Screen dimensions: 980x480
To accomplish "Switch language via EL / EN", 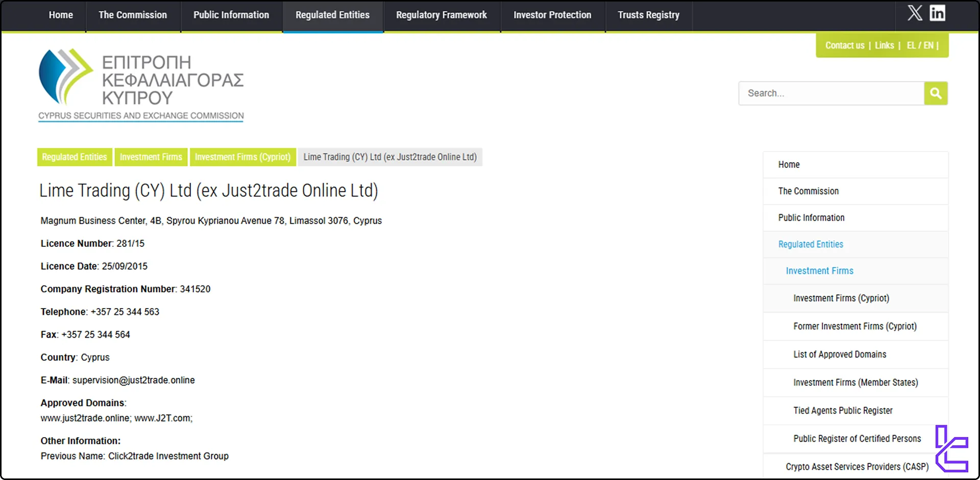I will click(x=920, y=45).
